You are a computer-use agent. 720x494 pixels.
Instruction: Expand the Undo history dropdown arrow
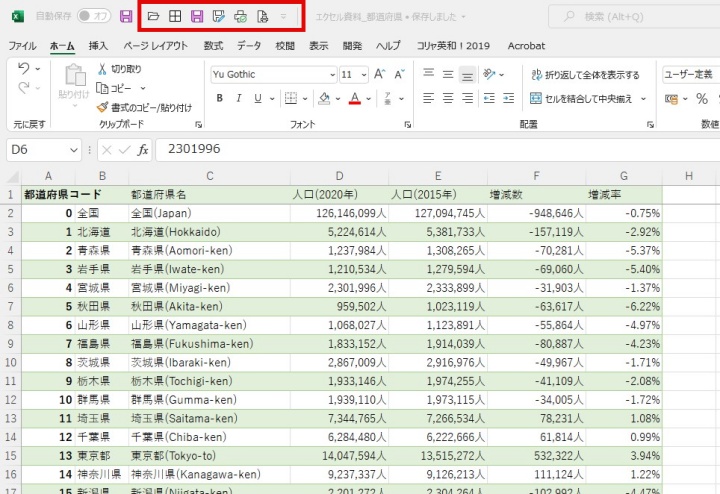(38, 69)
